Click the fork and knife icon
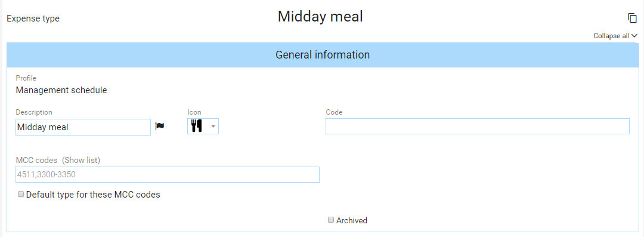Screen dimensions: 644x237 (197, 127)
